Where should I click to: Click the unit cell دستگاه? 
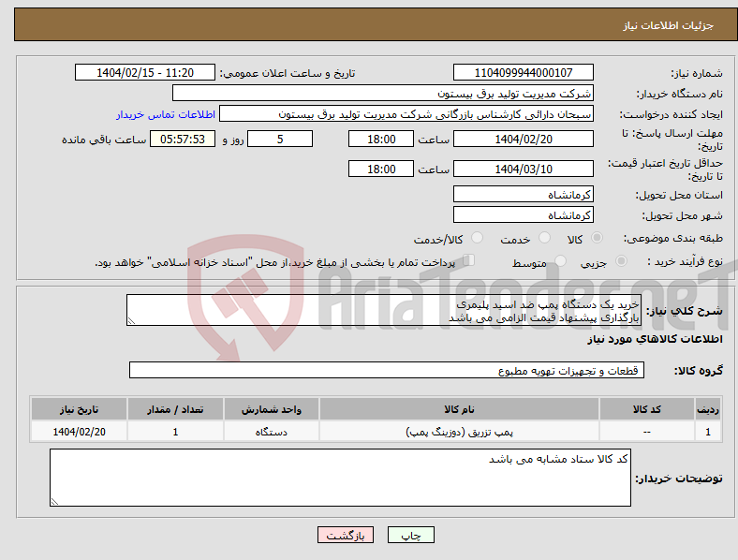click(271, 432)
